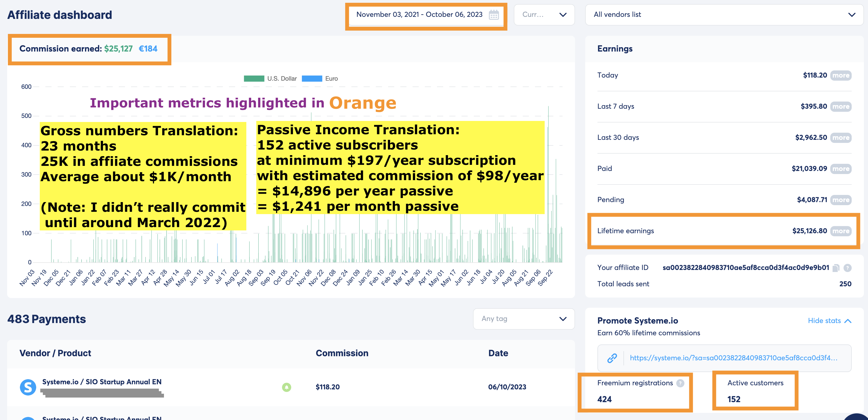This screenshot has height=420, width=868.
Task: Click the Systeme.io S logo in payment row
Action: click(28, 387)
